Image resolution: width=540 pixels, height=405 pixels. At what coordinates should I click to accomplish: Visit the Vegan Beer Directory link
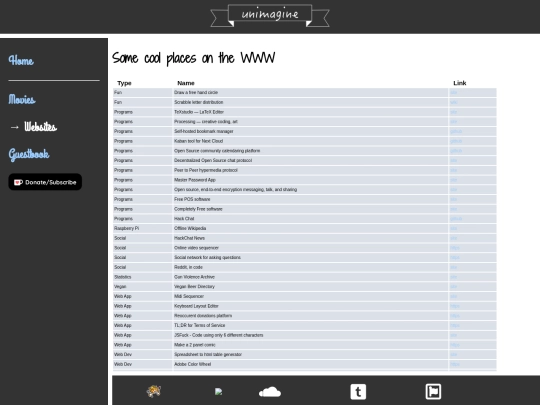[453, 287]
